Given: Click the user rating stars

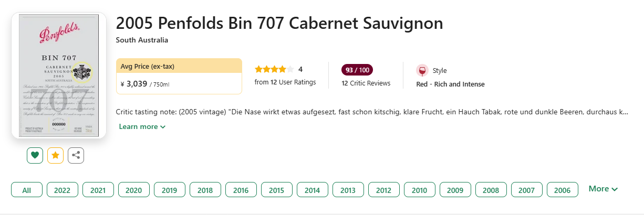Looking at the screenshot, I should coord(274,69).
